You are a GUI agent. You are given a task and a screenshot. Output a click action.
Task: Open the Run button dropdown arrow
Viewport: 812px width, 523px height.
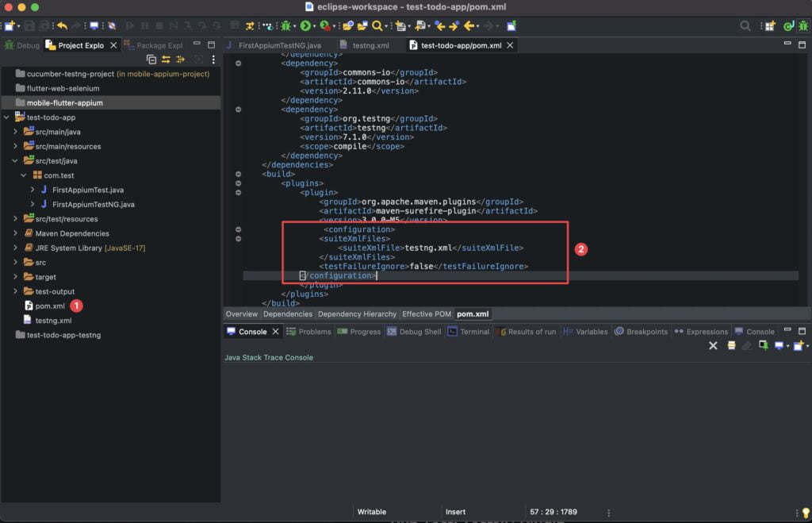pos(314,26)
